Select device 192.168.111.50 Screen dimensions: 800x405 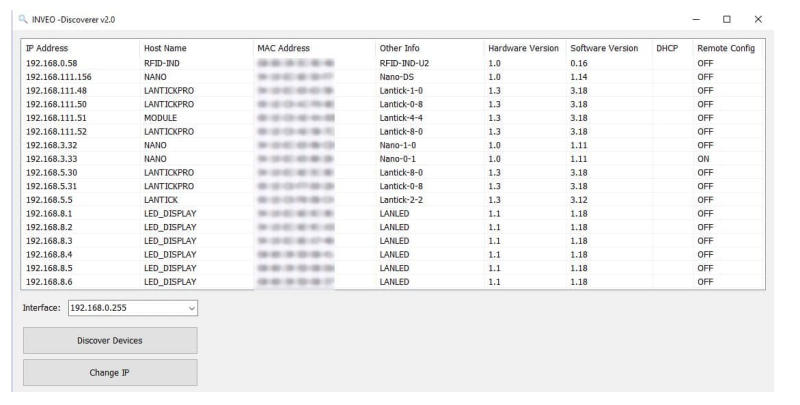pos(393,104)
